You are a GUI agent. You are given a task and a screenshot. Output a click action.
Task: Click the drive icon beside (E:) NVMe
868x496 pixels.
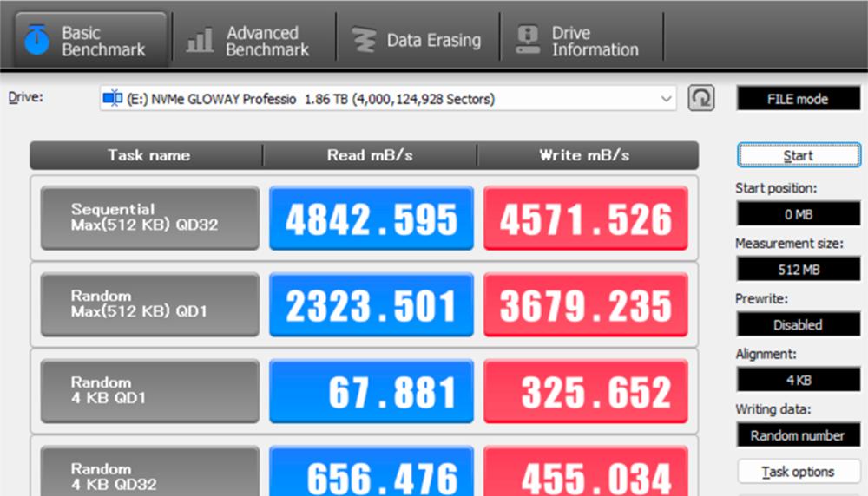point(113,99)
